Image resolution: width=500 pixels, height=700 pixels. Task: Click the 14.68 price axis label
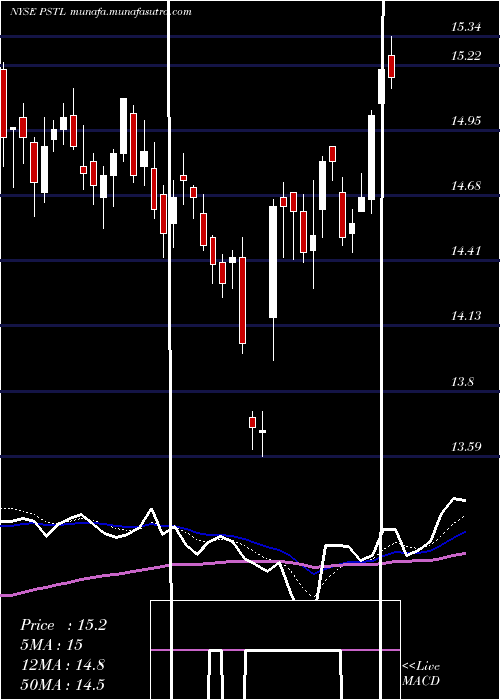coord(466,186)
